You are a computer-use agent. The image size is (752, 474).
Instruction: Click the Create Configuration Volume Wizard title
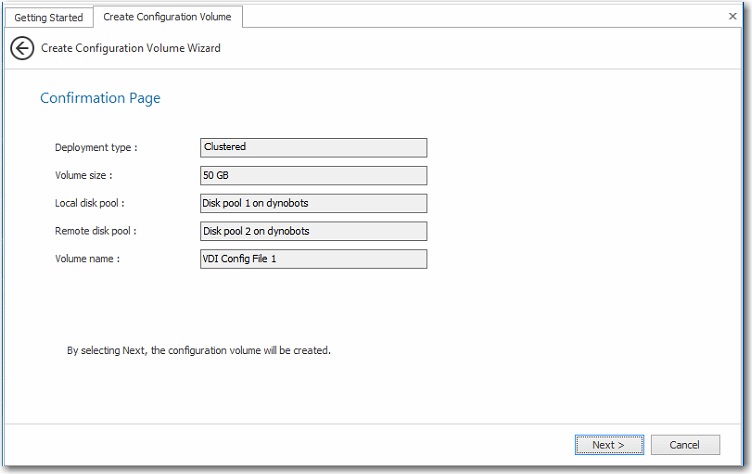pos(131,48)
